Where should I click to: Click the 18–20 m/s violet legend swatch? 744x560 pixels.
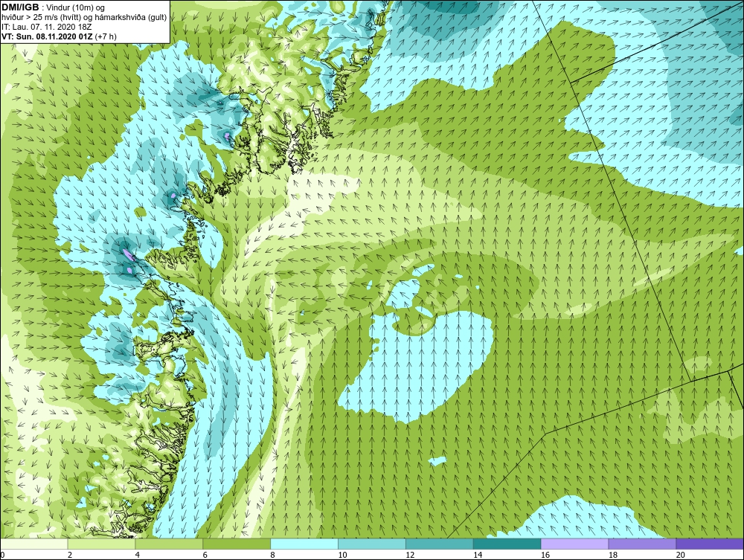tap(643, 544)
